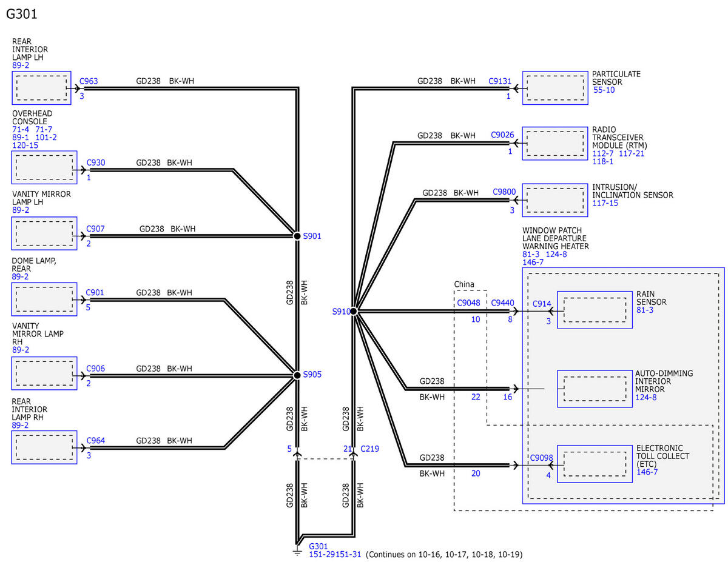Select the Radio Transceiver Module component box

(555, 144)
